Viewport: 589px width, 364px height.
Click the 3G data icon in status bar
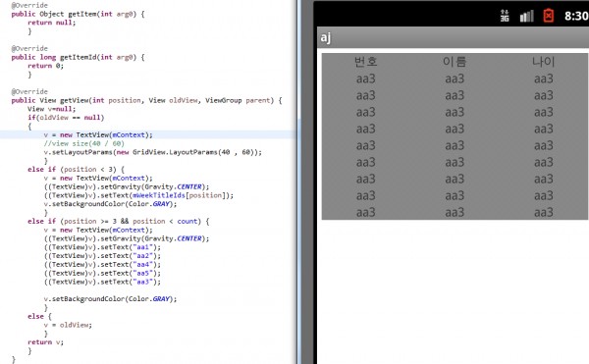pos(505,16)
